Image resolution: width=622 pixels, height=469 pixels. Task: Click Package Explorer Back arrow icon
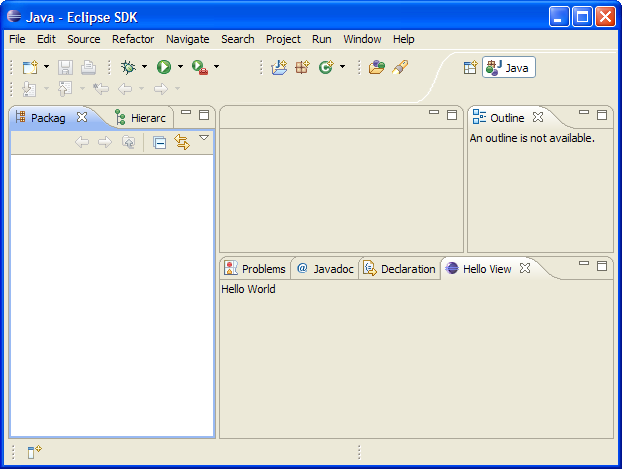[82, 142]
